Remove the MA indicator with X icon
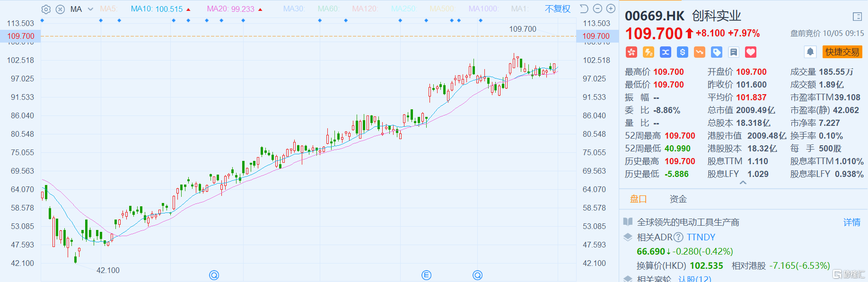Image resolution: width=868 pixels, height=282 pixels. point(60,9)
